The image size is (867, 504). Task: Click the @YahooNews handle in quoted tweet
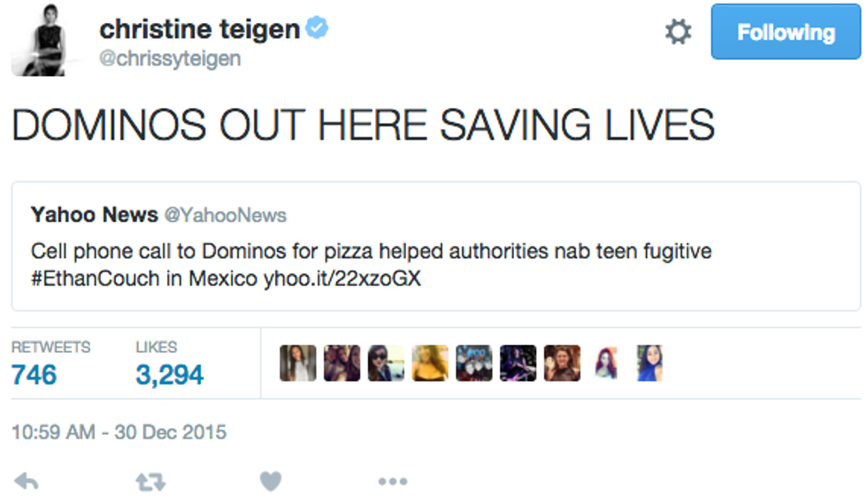tap(225, 216)
